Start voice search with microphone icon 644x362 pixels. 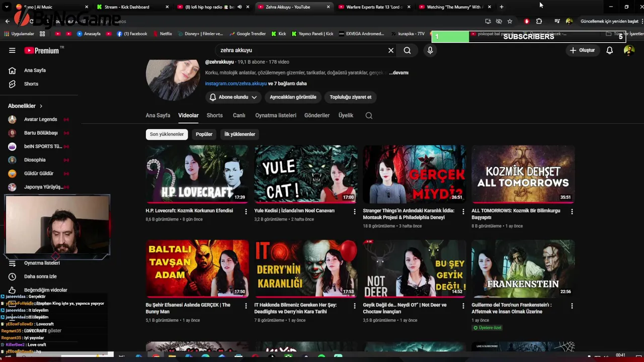pos(430,50)
